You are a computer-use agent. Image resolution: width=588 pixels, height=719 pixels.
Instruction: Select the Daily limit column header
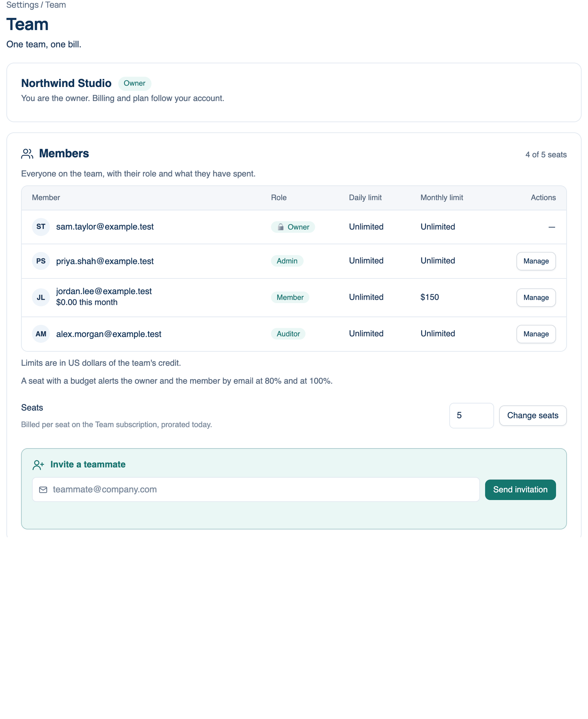pos(365,197)
